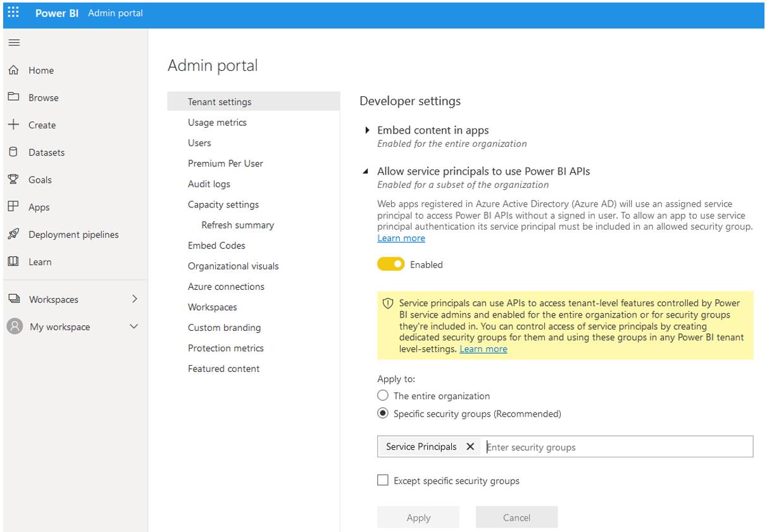Click the Browse folder icon
The height and width of the screenshot is (532, 767).
point(13,97)
